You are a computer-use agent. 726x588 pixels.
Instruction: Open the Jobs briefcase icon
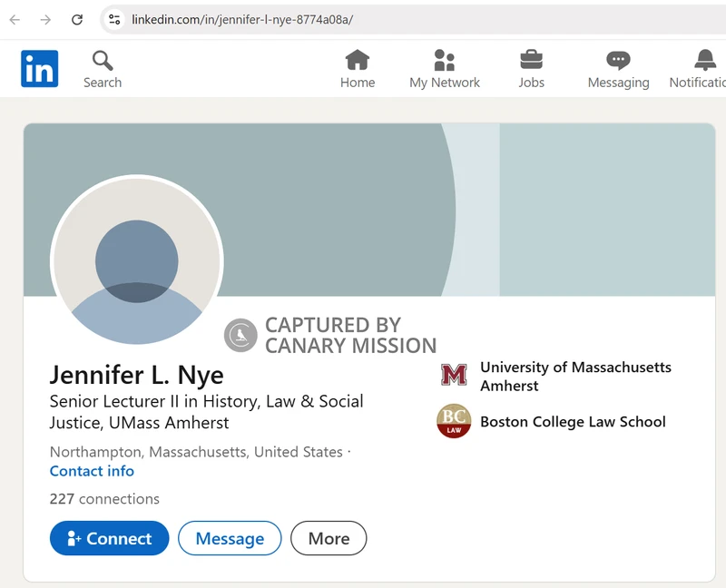(531, 61)
